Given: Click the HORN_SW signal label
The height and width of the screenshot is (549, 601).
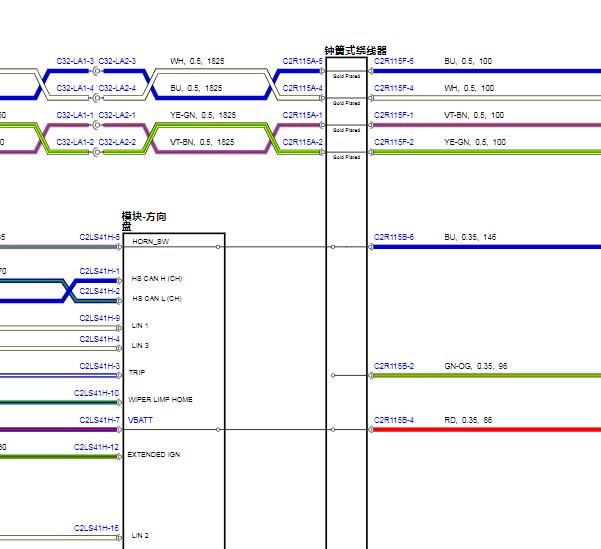Looking at the screenshot, I should pyautogui.click(x=150, y=242).
